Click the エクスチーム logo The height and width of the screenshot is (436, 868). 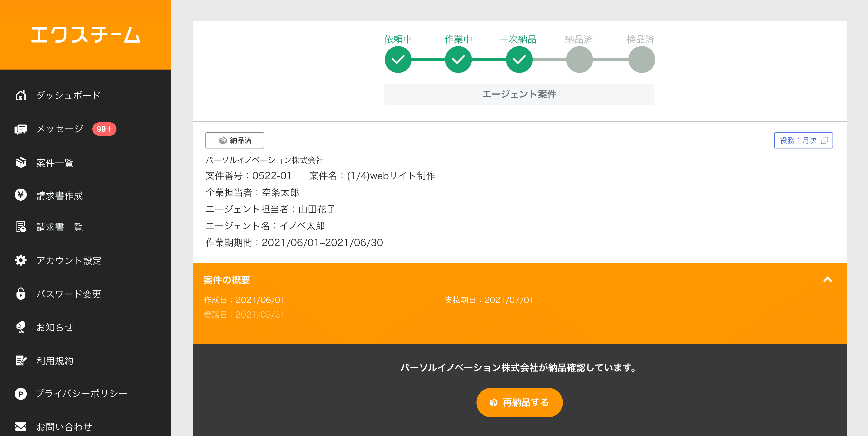(x=86, y=35)
